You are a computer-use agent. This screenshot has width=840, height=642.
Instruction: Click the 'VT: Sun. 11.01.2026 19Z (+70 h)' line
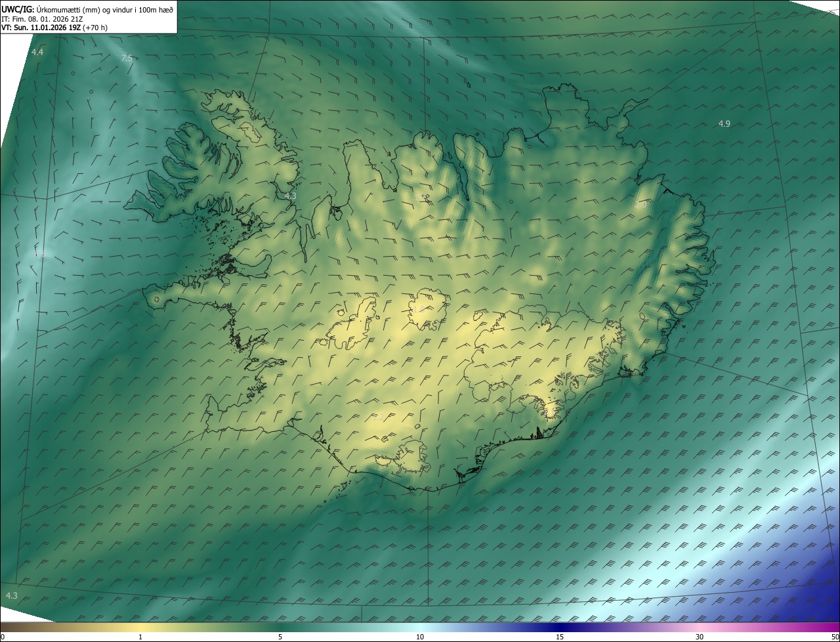(x=54, y=28)
